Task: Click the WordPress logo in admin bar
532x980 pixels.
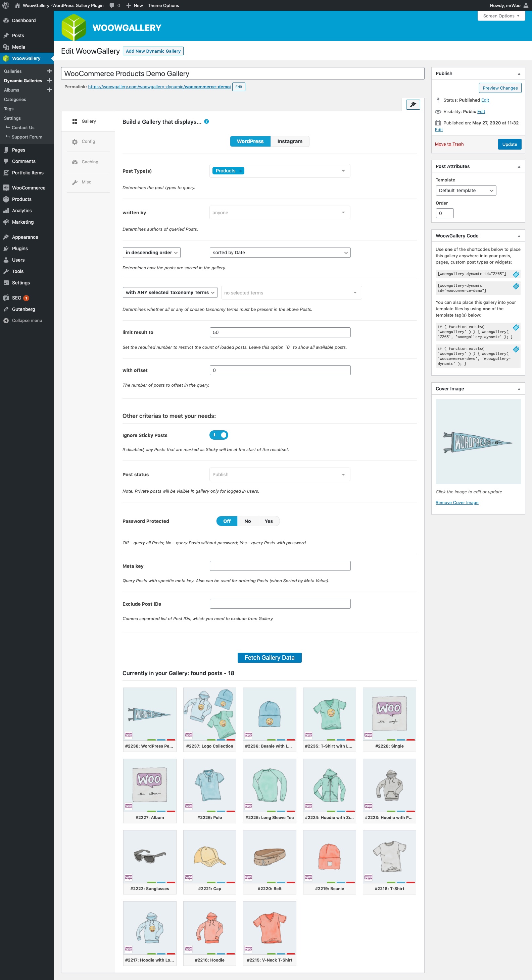Action: (x=6, y=5)
